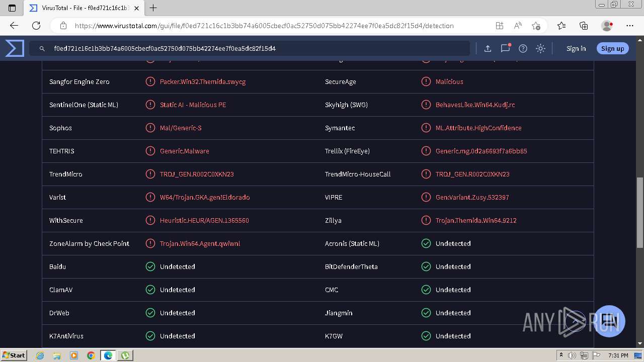Click Trojan.Win64.Agent.qwiwnl result

click(x=200, y=243)
